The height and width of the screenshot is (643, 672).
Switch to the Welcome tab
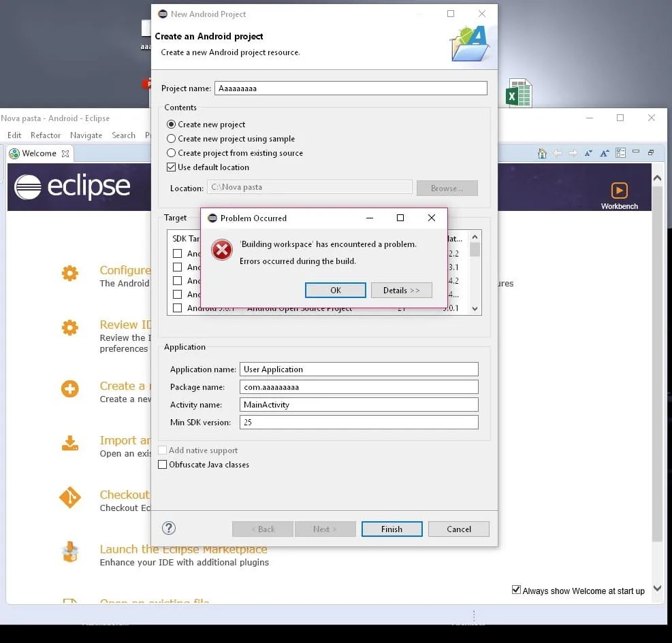tap(39, 153)
